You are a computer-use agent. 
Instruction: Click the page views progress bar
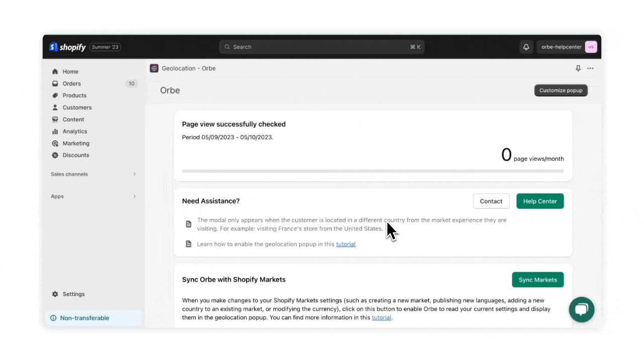pyautogui.click(x=372, y=171)
